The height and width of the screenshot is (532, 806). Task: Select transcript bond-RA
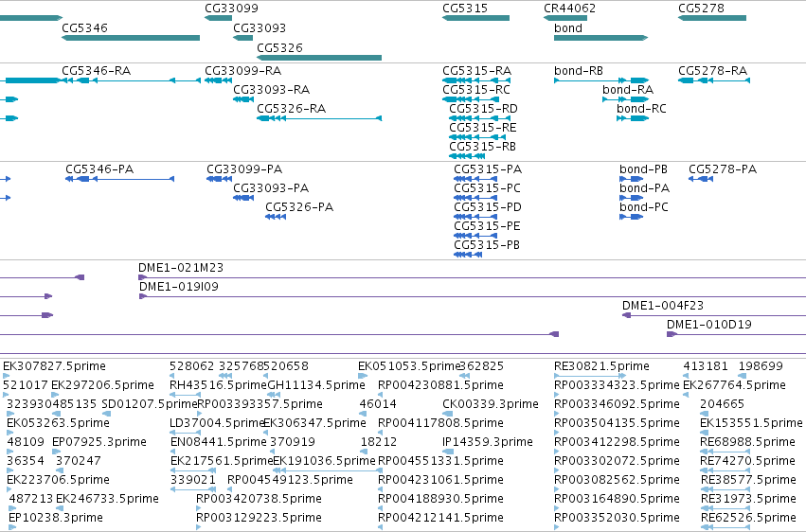(x=626, y=99)
